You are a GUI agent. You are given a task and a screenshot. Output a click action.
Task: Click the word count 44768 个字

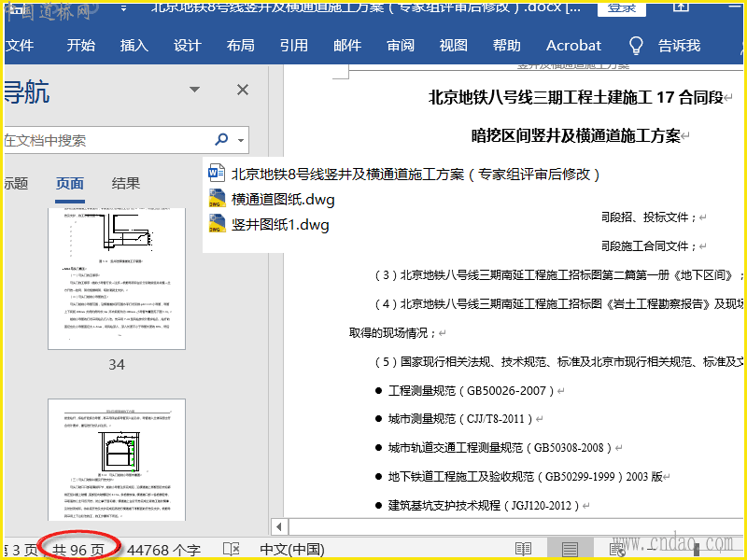pos(163,550)
